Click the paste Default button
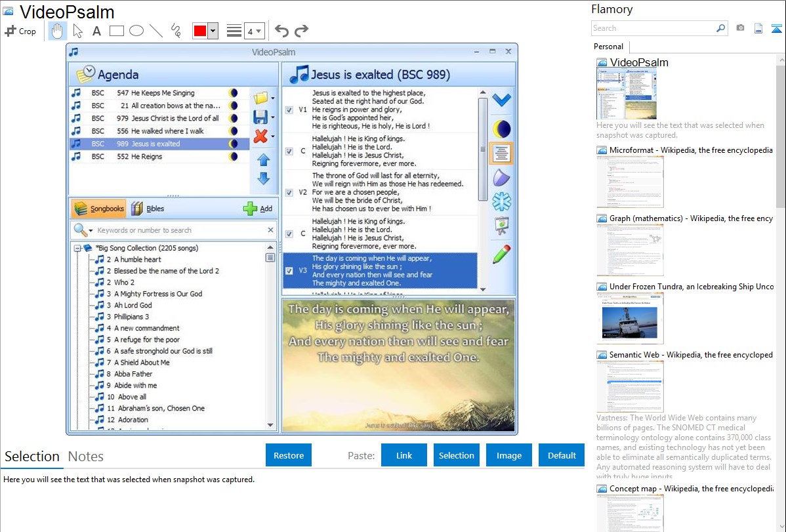This screenshot has height=532, width=786. pos(562,455)
